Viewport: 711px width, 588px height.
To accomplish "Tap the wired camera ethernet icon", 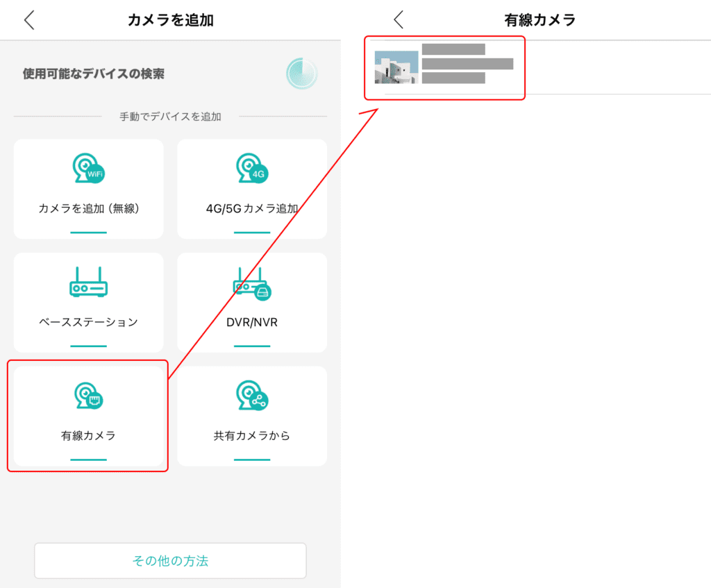I will [x=88, y=396].
